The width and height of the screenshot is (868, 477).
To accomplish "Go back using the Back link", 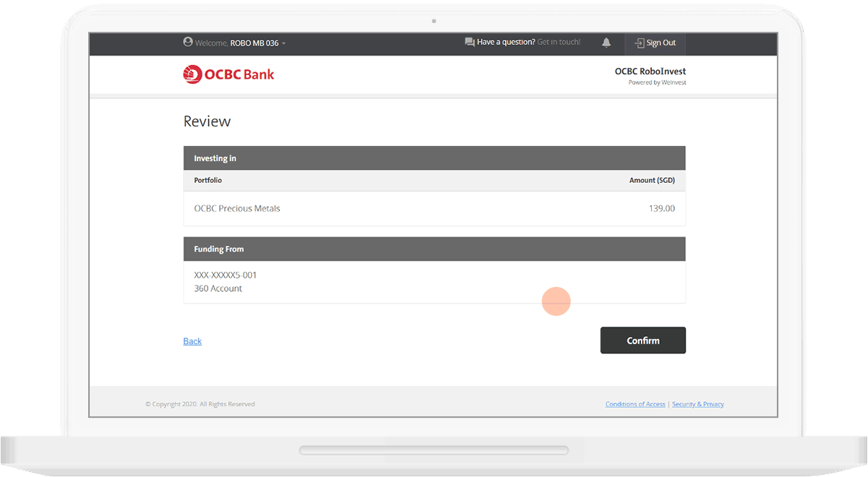I will [x=192, y=341].
